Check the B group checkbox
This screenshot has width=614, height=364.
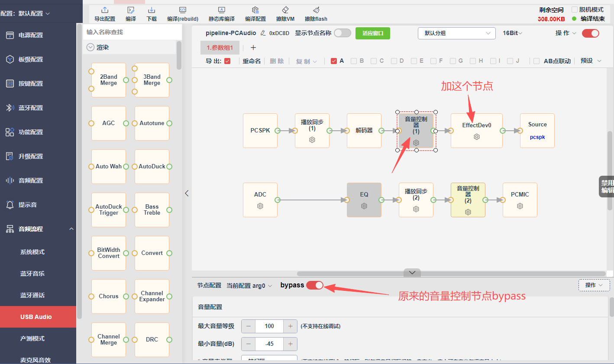click(x=354, y=61)
